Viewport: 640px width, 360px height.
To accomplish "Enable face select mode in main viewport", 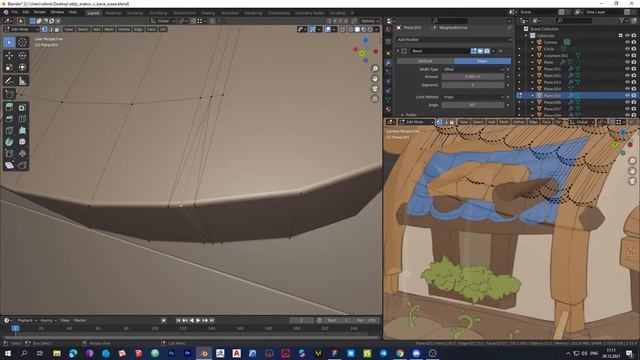I will point(57,29).
